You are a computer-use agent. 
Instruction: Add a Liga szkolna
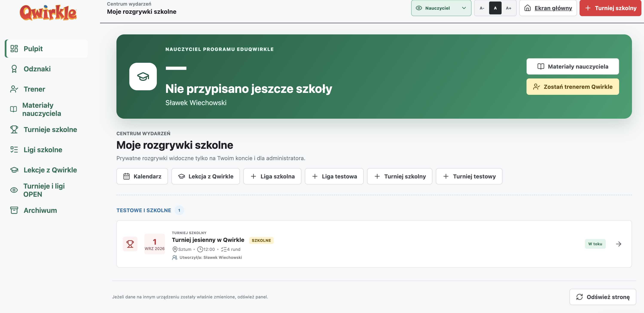point(272,176)
